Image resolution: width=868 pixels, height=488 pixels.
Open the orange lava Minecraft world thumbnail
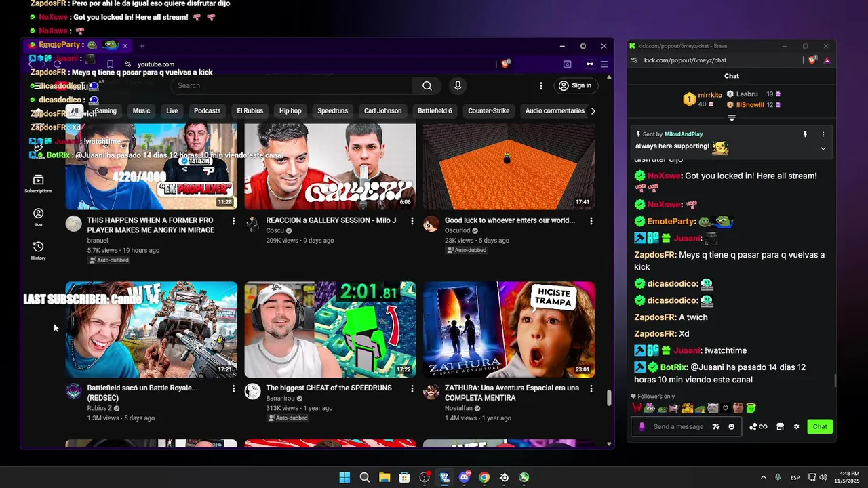(x=509, y=166)
